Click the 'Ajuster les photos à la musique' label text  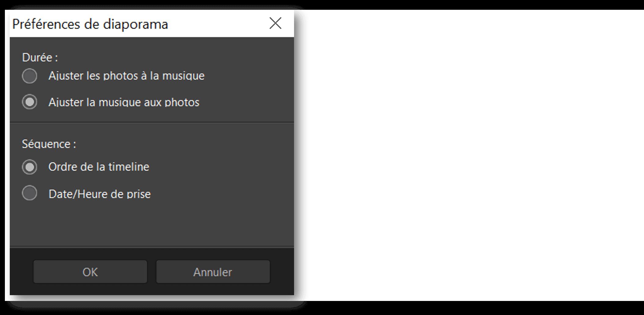pos(126,76)
